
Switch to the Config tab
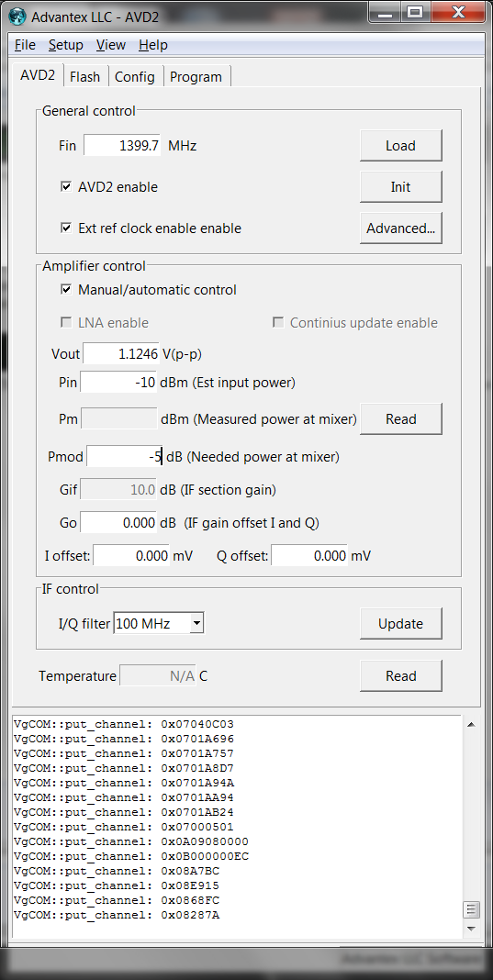(x=135, y=77)
